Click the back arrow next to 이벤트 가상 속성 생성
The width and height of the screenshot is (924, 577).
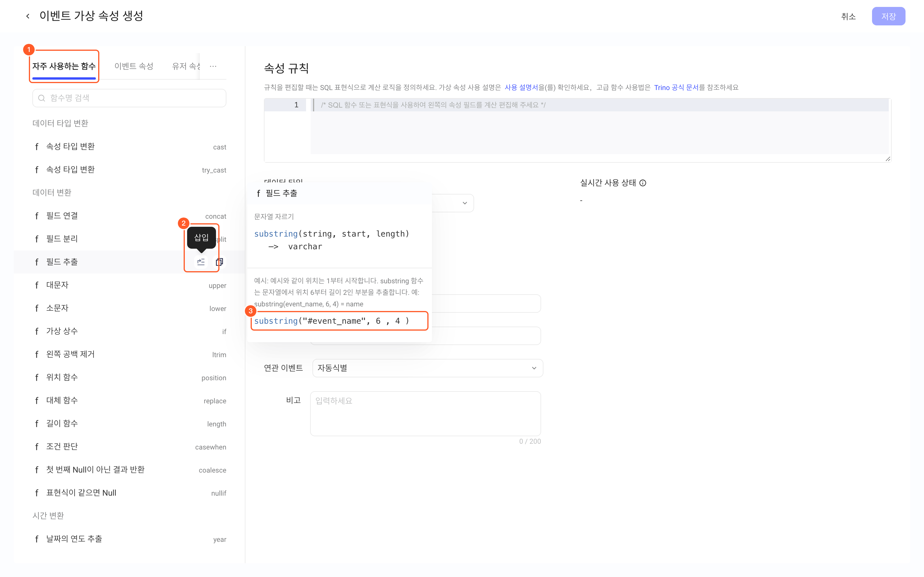pos(28,16)
